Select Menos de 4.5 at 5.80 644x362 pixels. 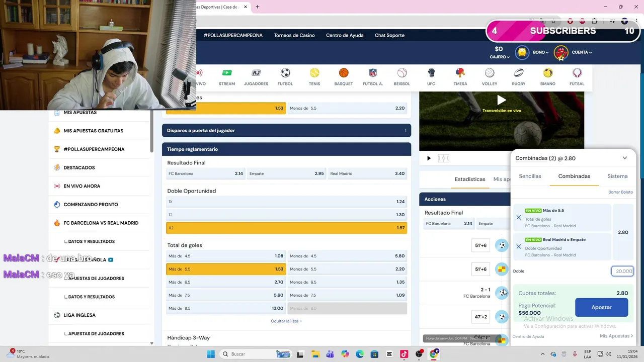tap(347, 256)
